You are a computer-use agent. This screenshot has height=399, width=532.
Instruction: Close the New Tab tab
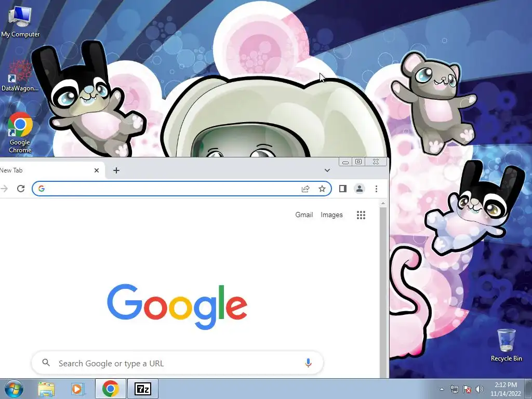tap(97, 170)
